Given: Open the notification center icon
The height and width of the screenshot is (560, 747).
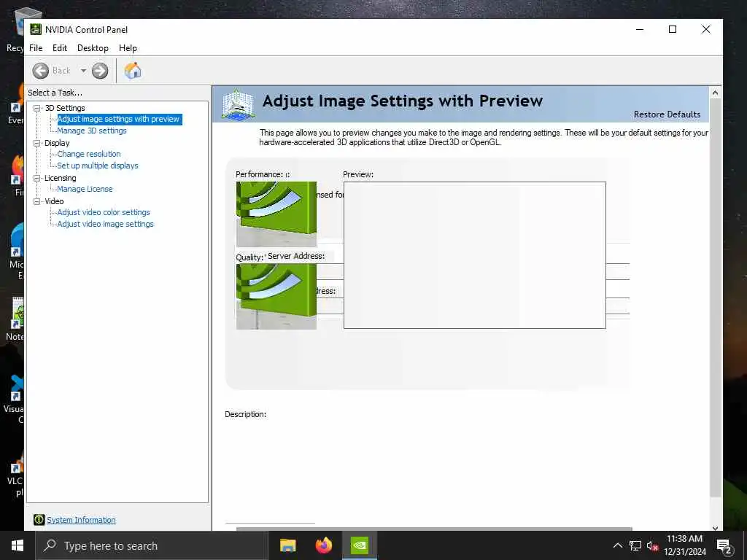Looking at the screenshot, I should point(724,546).
